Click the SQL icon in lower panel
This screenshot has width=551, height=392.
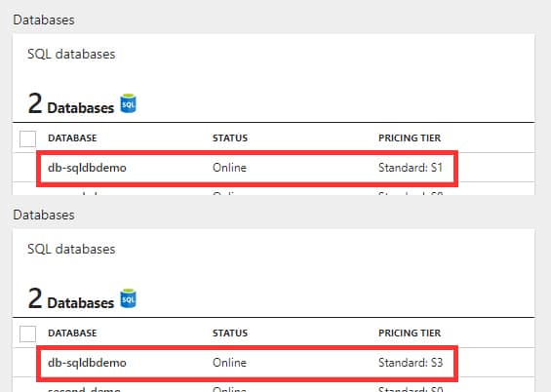128,298
